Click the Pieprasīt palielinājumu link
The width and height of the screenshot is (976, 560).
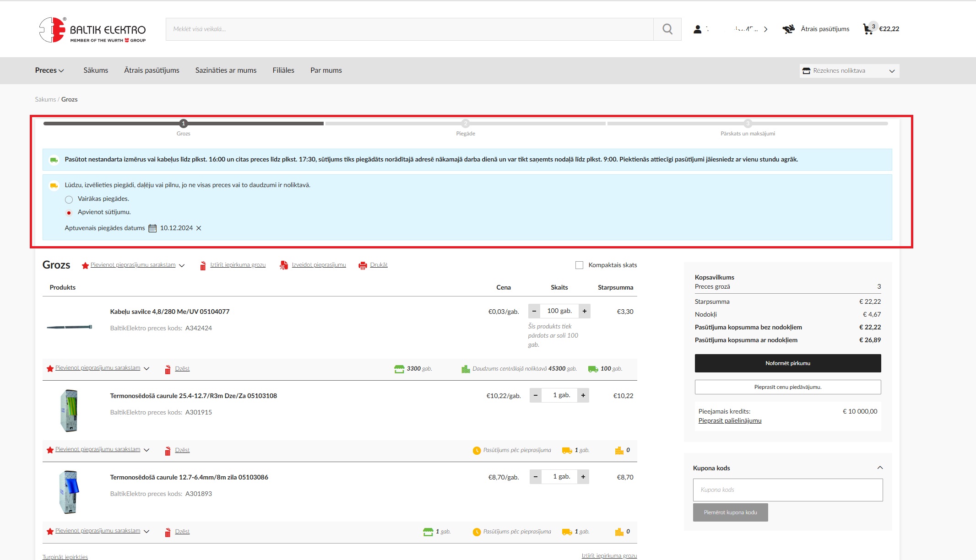(x=730, y=421)
